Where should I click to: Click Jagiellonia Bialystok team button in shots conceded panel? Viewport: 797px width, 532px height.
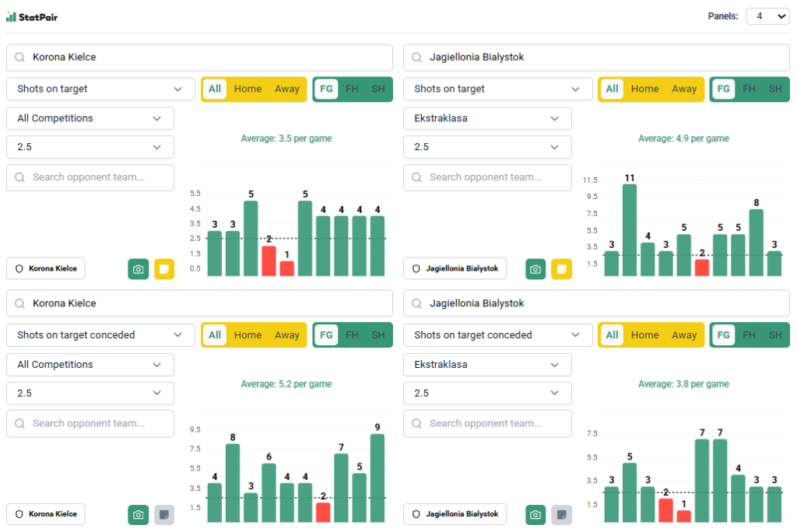pos(455,514)
